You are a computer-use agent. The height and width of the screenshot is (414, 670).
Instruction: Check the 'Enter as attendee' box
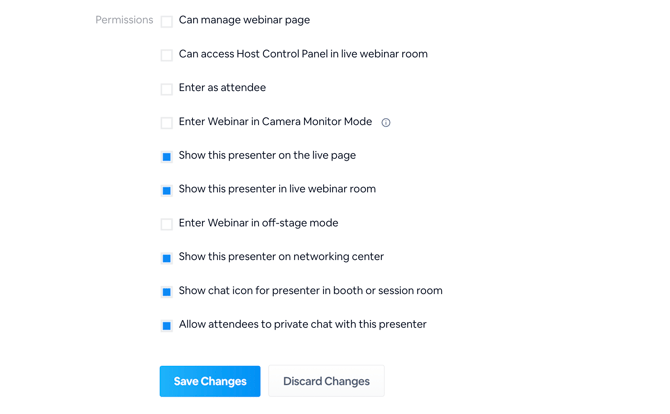click(167, 89)
